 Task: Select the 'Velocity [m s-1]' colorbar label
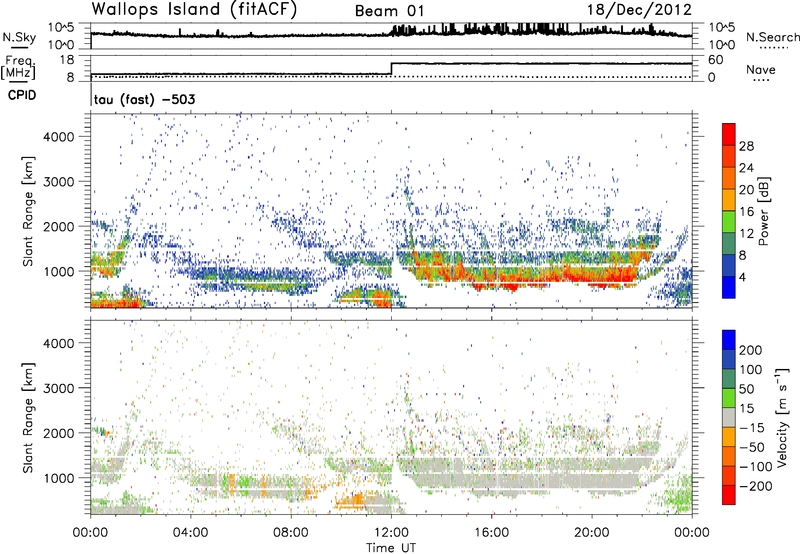(783, 417)
